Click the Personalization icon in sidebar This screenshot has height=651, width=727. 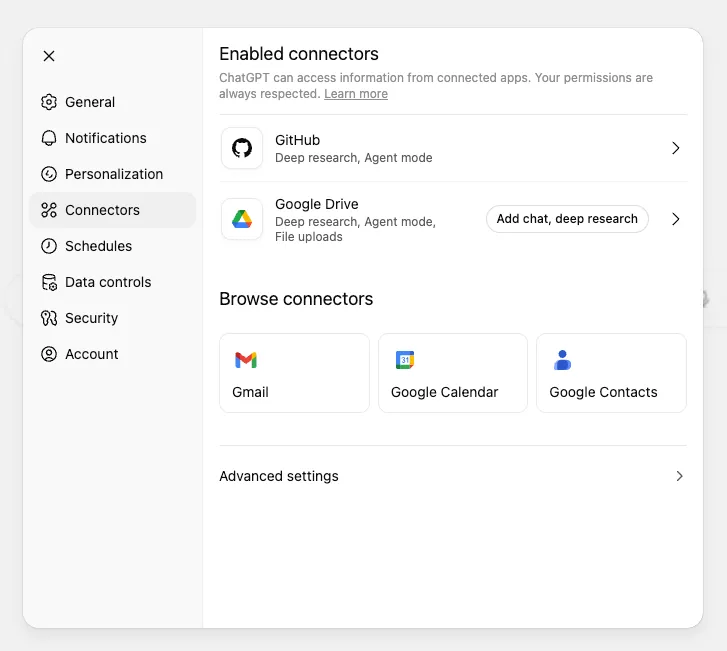pos(49,174)
